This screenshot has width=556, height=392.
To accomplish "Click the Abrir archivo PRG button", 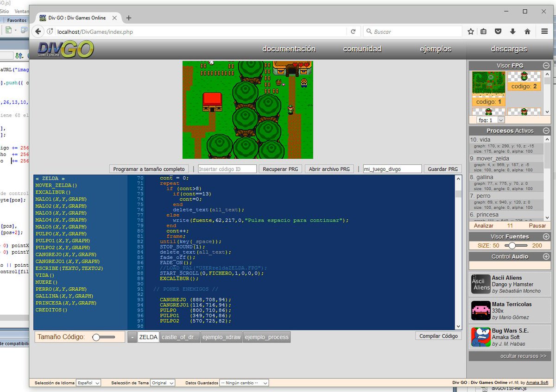I will pos(329,169).
